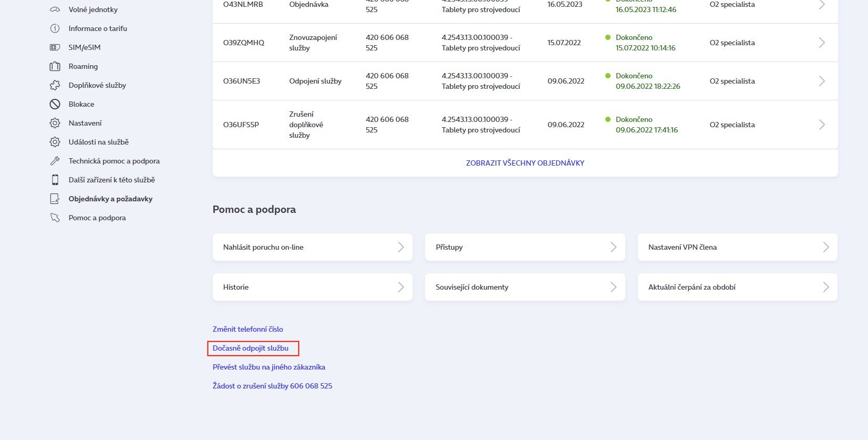Open Související dokumenty card
The width and height of the screenshot is (868, 440).
tap(524, 287)
